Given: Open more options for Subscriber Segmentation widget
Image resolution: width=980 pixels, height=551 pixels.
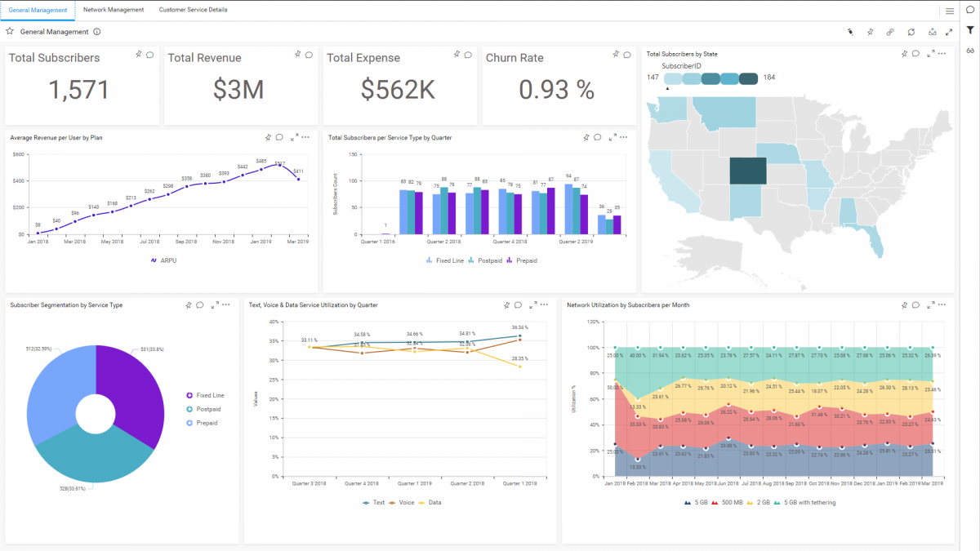Looking at the screenshot, I should pos(227,304).
